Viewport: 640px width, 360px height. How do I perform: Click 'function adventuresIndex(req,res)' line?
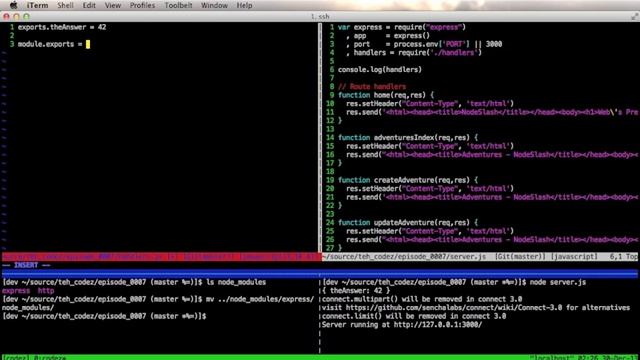pyautogui.click(x=407, y=138)
